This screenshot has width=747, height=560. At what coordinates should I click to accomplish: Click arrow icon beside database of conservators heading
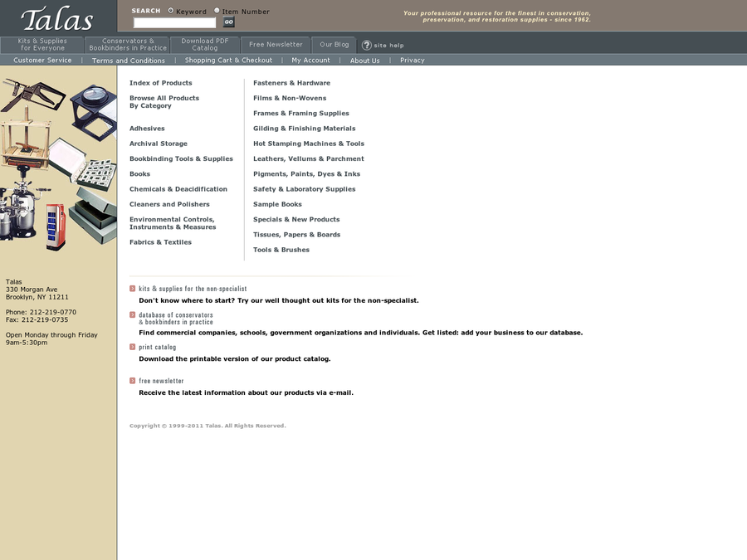click(x=133, y=314)
